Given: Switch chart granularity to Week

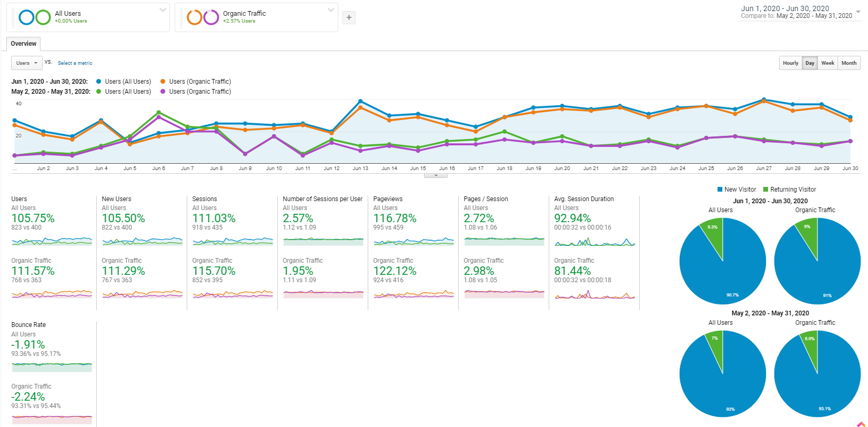Looking at the screenshot, I should pos(827,63).
